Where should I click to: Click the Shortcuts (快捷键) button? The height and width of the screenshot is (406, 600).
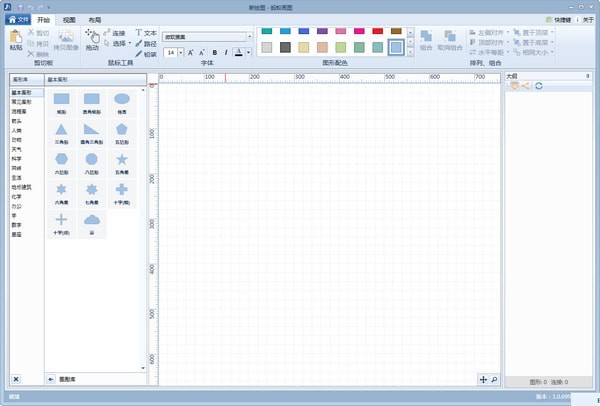[560, 19]
